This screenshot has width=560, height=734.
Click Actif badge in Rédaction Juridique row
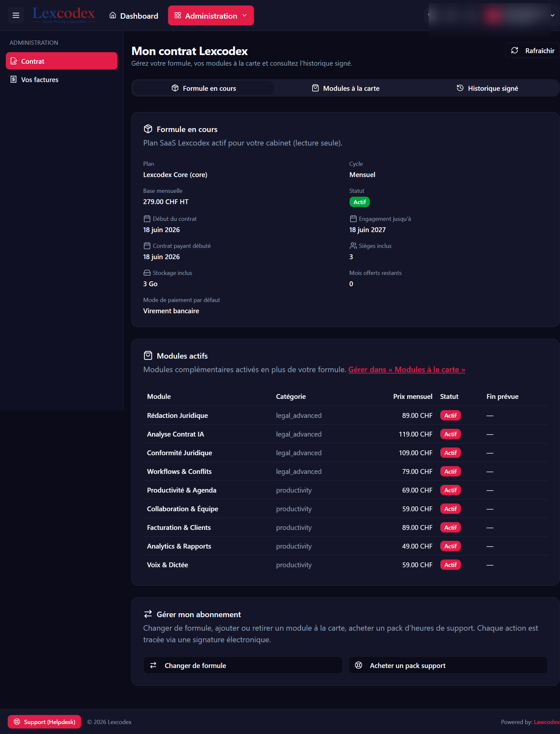point(450,415)
